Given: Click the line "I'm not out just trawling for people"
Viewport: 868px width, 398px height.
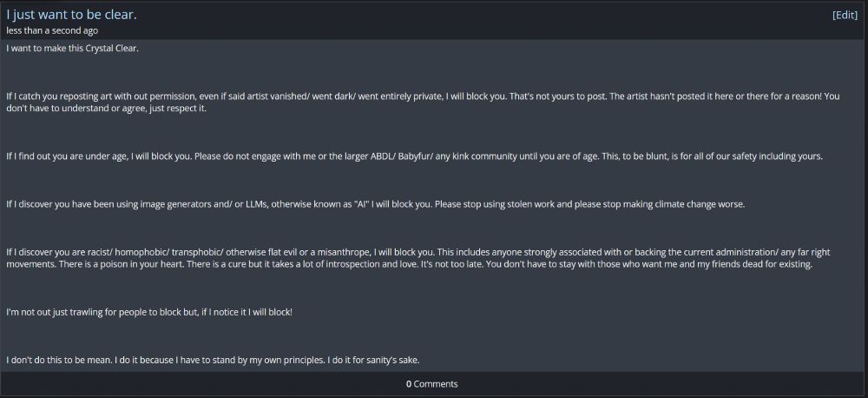Looking at the screenshot, I should (x=149, y=312).
